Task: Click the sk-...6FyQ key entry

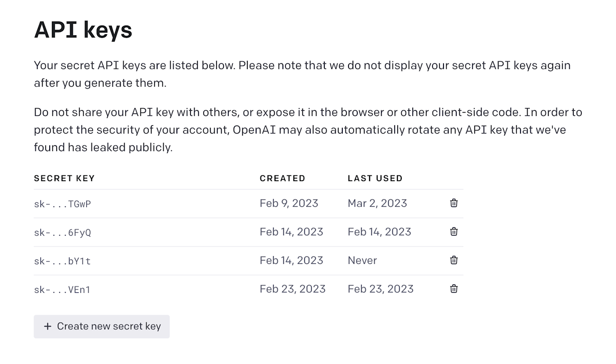Action: coord(62,233)
